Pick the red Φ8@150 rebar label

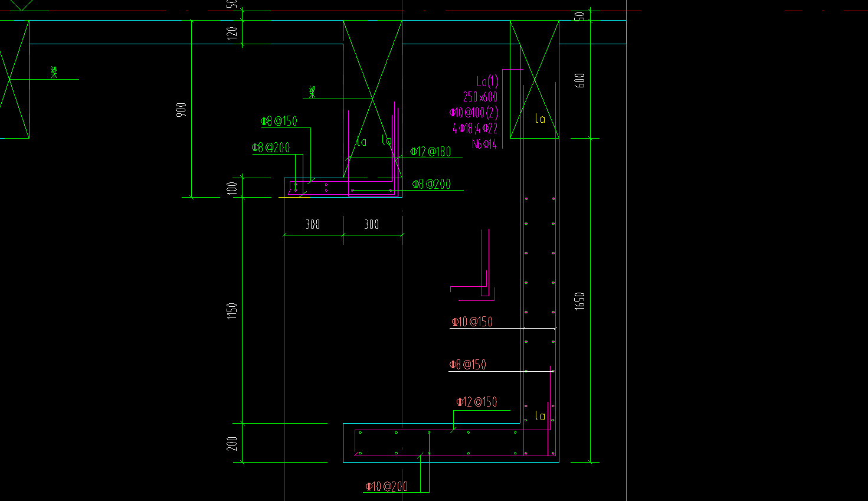(468, 365)
